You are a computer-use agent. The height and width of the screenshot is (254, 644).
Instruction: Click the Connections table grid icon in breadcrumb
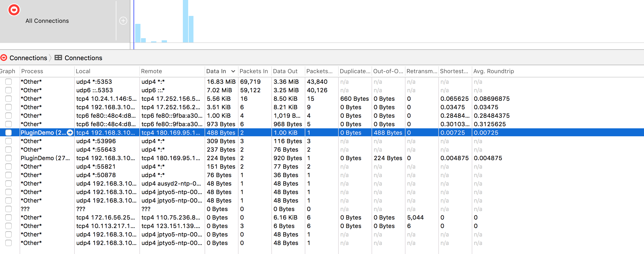[58, 58]
